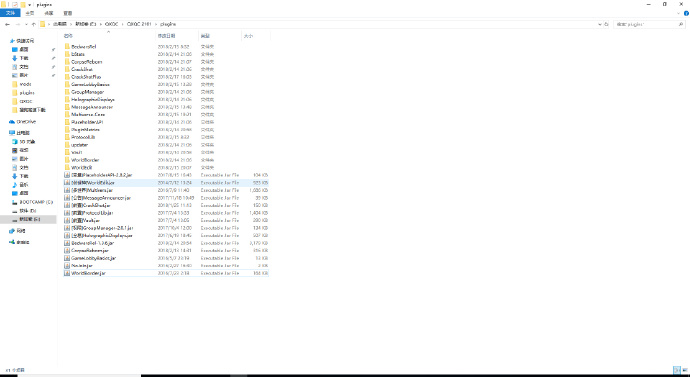Click New folder icon in quick access toolbar

(23, 4)
